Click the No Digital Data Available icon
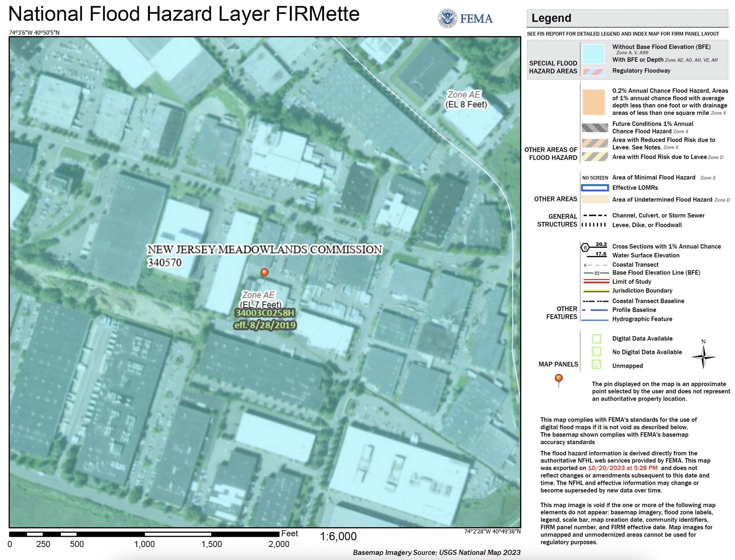 (x=596, y=352)
